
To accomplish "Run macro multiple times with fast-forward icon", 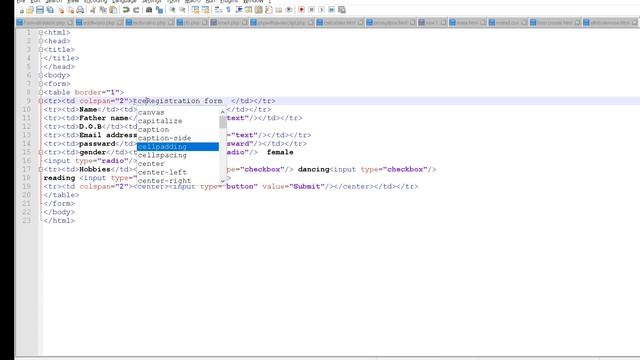I will click(332, 10).
